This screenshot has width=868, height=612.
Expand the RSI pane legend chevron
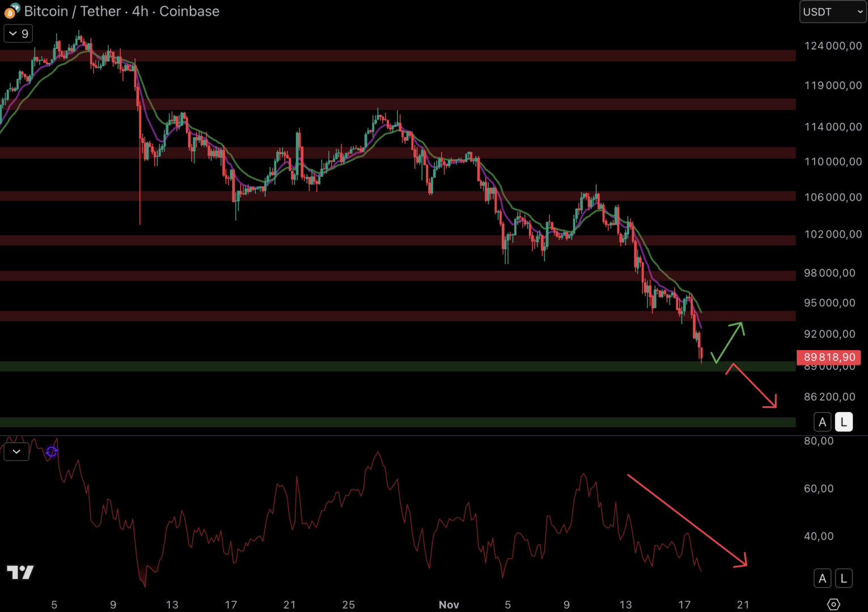[16, 452]
